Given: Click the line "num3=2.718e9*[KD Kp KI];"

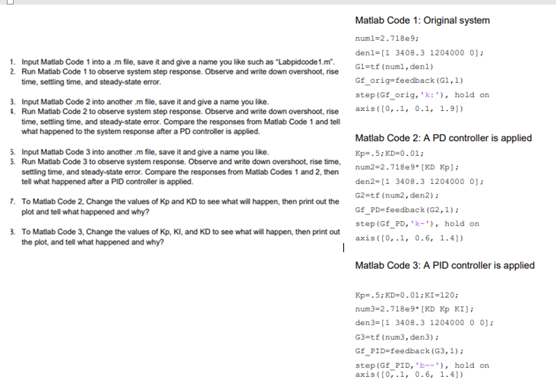Looking at the screenshot, I should click(414, 308).
